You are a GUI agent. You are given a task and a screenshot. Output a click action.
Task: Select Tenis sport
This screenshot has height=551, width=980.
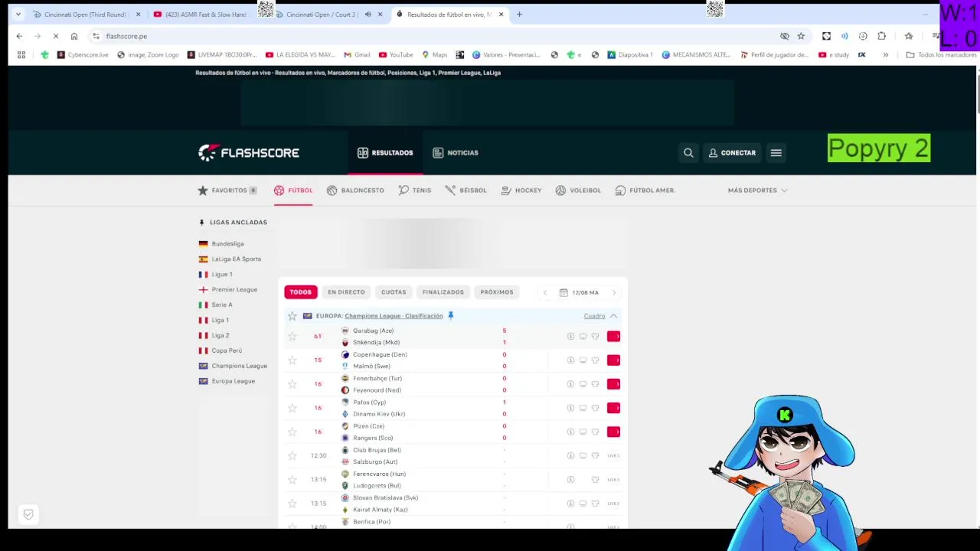[x=415, y=191]
